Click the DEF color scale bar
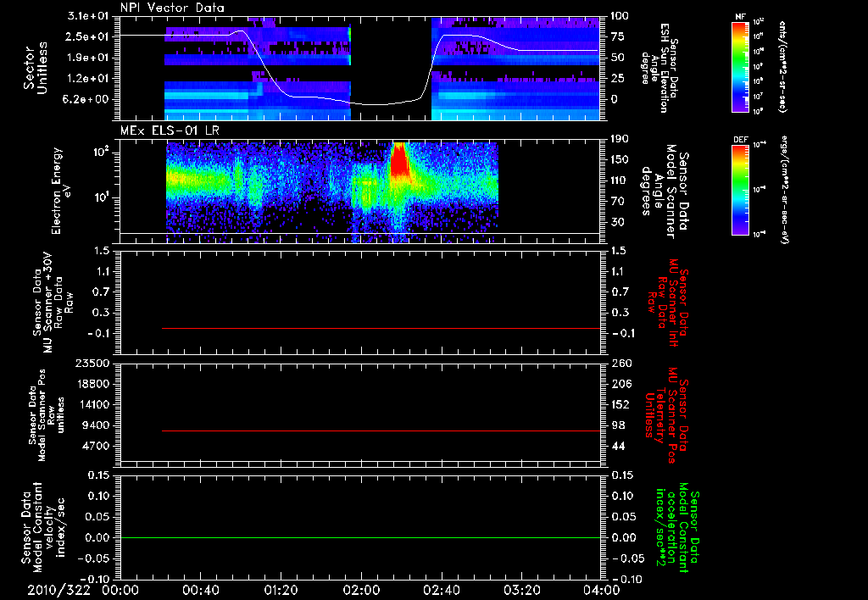This screenshot has height=600, width=868. click(x=741, y=190)
